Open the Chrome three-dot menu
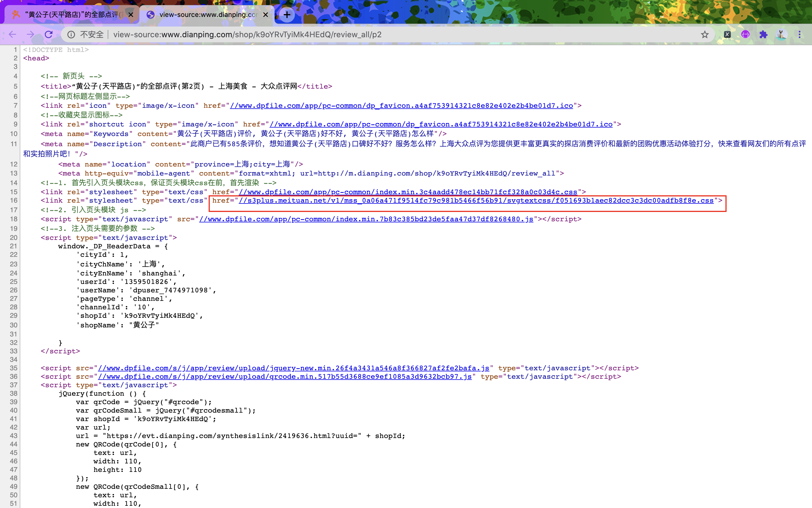812x508 pixels. pos(800,34)
